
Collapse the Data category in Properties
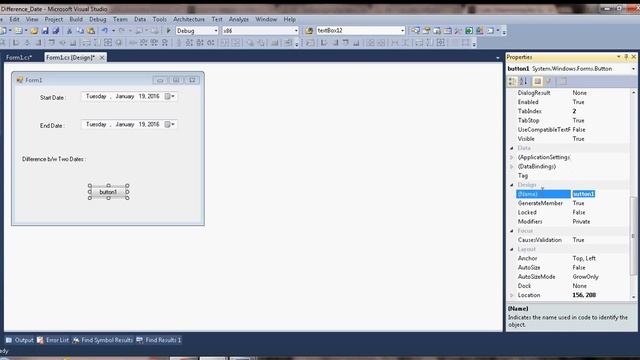pos(512,148)
